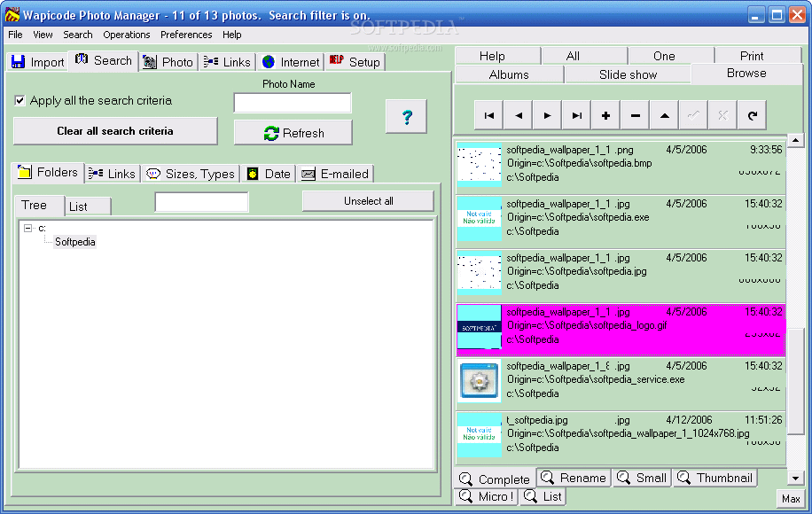Screen dimensions: 812x514
Task: Switch to the Folders criteria tab
Action: click(48, 173)
